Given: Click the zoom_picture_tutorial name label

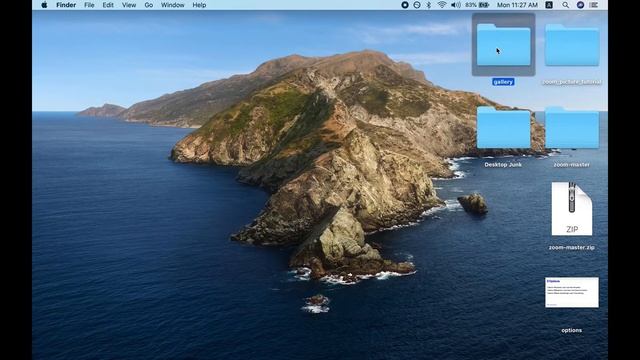Looking at the screenshot, I should click(572, 82).
